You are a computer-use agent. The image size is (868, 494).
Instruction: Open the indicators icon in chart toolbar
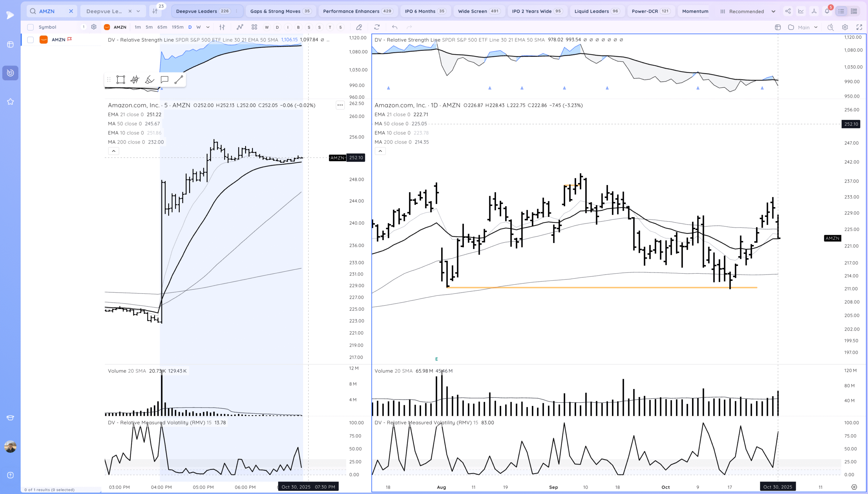coord(240,27)
